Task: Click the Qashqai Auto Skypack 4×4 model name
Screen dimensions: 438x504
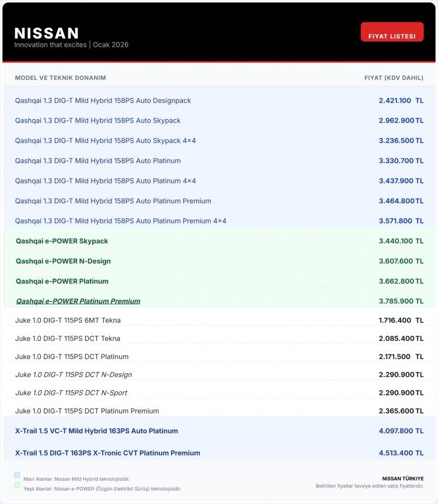Action: pos(105,141)
